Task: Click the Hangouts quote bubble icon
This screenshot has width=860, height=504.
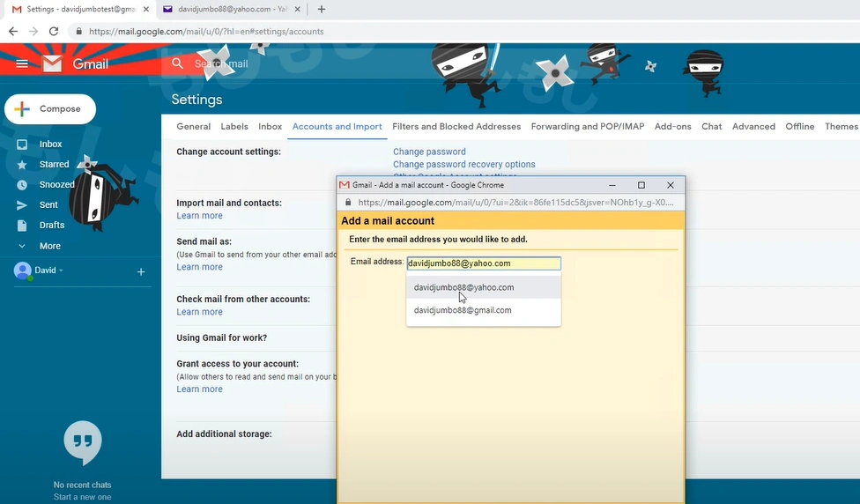Action: pos(83,442)
